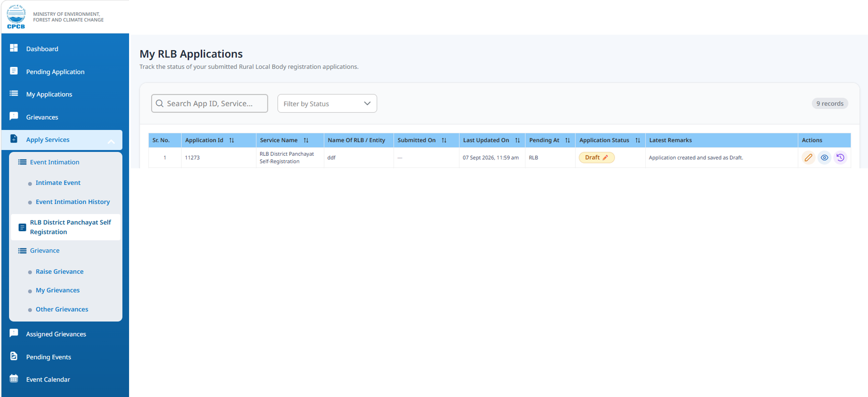The height and width of the screenshot is (397, 868).
Task: Sort by Application Id column
Action: 232,140
